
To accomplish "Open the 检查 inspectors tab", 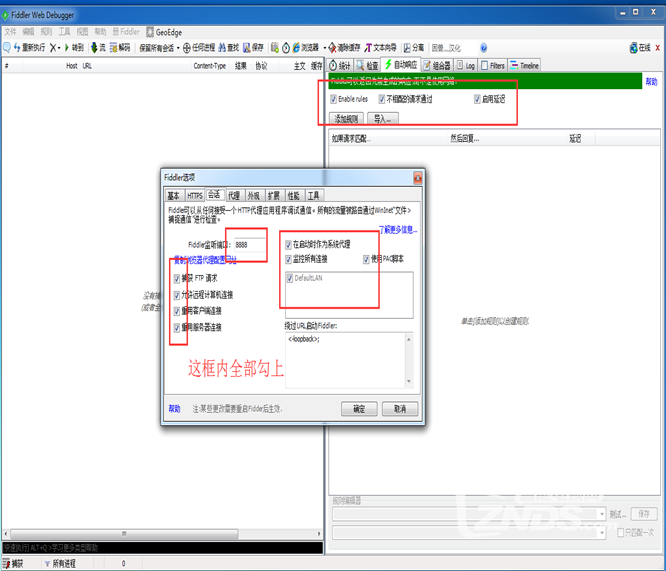I will [367, 65].
